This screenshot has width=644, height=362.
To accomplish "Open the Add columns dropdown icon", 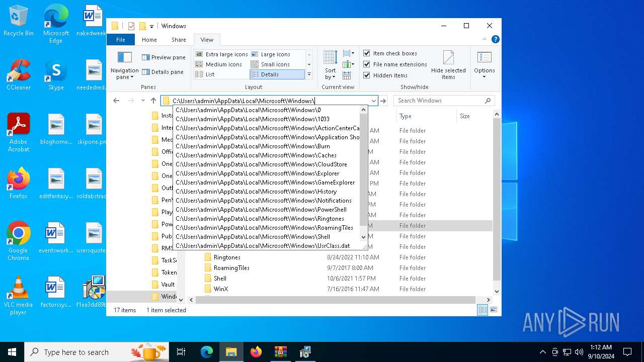I will click(349, 64).
